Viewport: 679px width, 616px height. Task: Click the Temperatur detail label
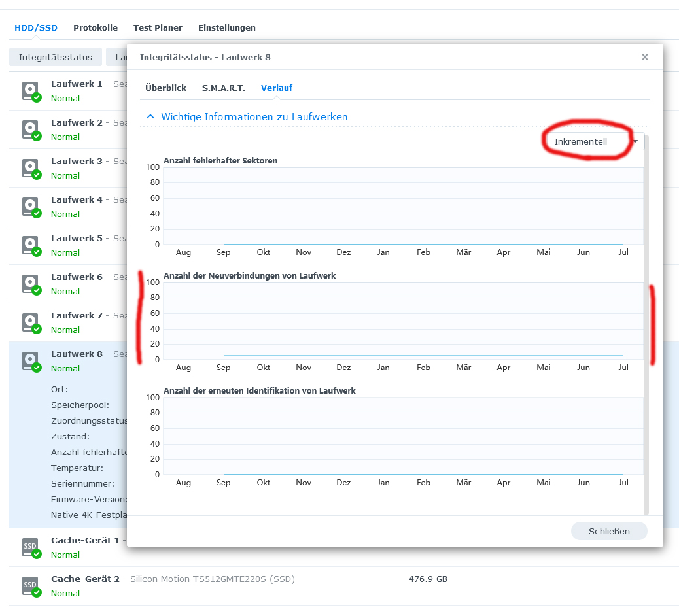click(x=77, y=468)
